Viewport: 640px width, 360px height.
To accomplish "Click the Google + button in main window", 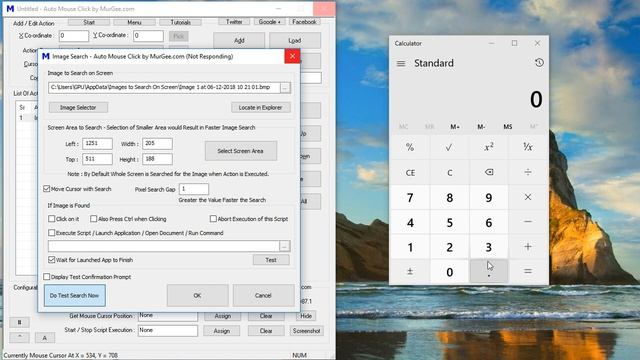I will click(269, 22).
